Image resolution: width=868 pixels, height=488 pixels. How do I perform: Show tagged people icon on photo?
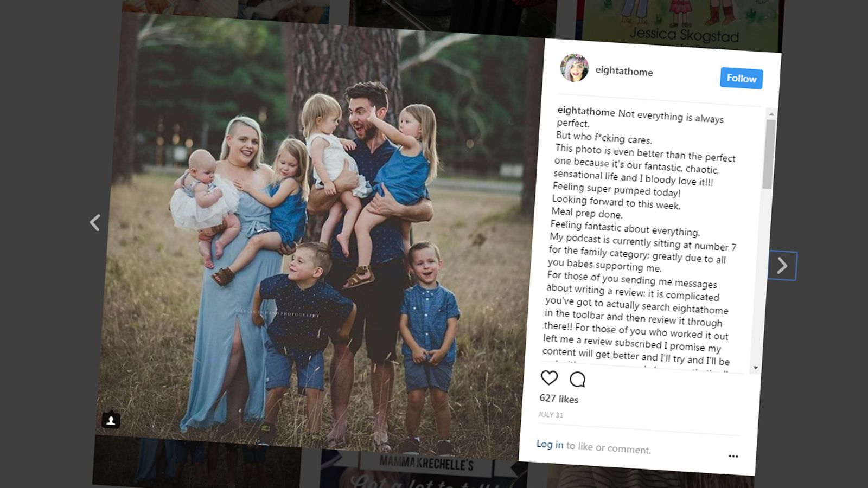tap(111, 420)
